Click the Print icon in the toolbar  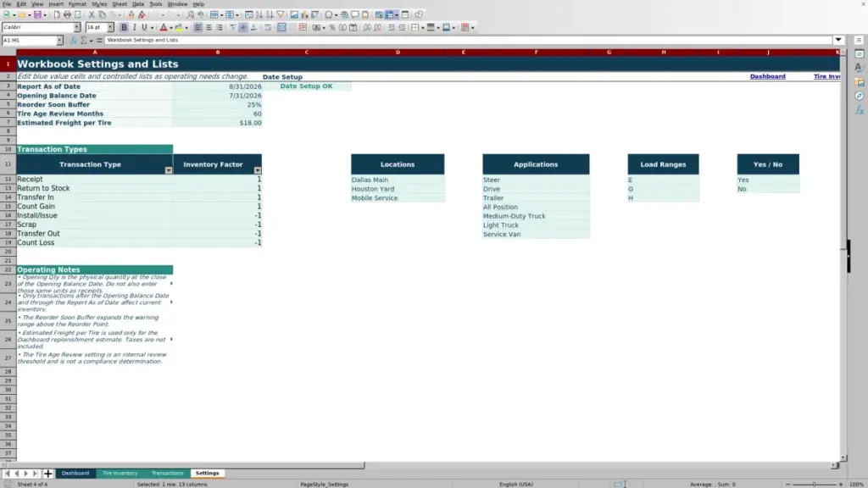pos(67,15)
